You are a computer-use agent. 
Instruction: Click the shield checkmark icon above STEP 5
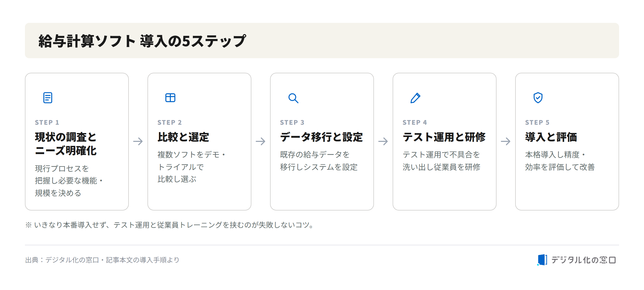[538, 98]
